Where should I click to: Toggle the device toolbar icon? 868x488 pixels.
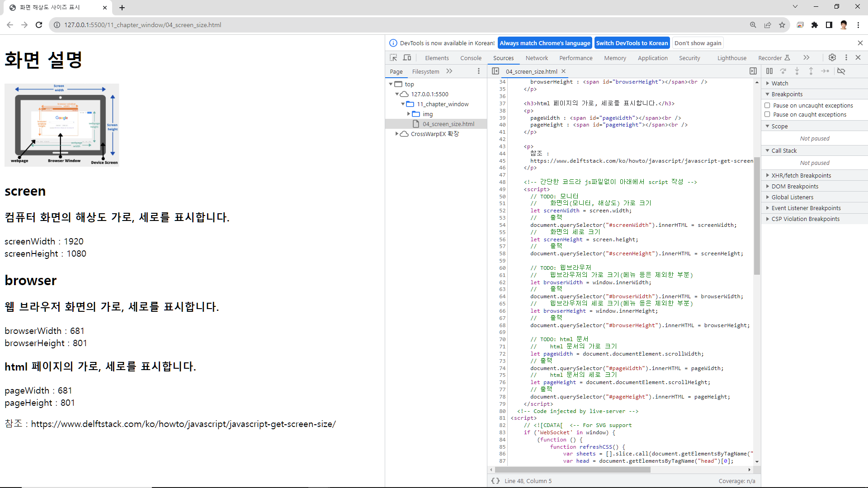407,58
